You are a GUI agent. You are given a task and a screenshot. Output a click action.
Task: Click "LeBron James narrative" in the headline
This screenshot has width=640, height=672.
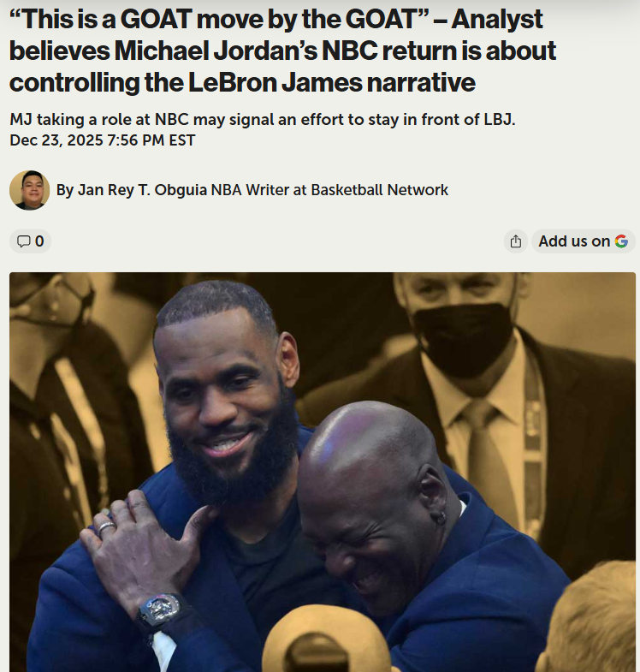point(332,82)
